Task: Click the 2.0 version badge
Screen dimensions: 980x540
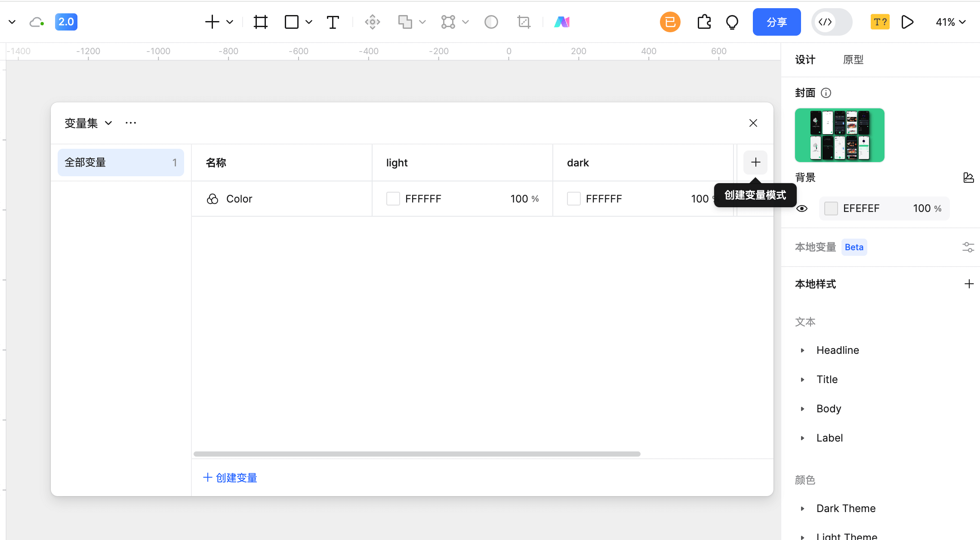Action: click(66, 22)
